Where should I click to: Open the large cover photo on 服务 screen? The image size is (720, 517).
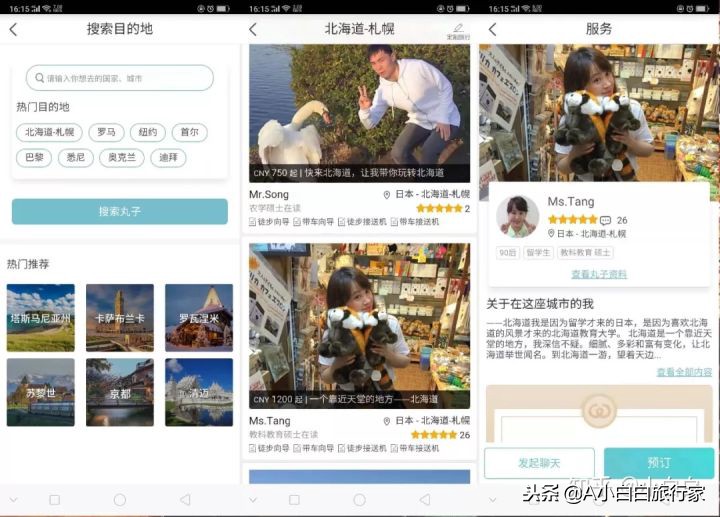pyautogui.click(x=599, y=112)
